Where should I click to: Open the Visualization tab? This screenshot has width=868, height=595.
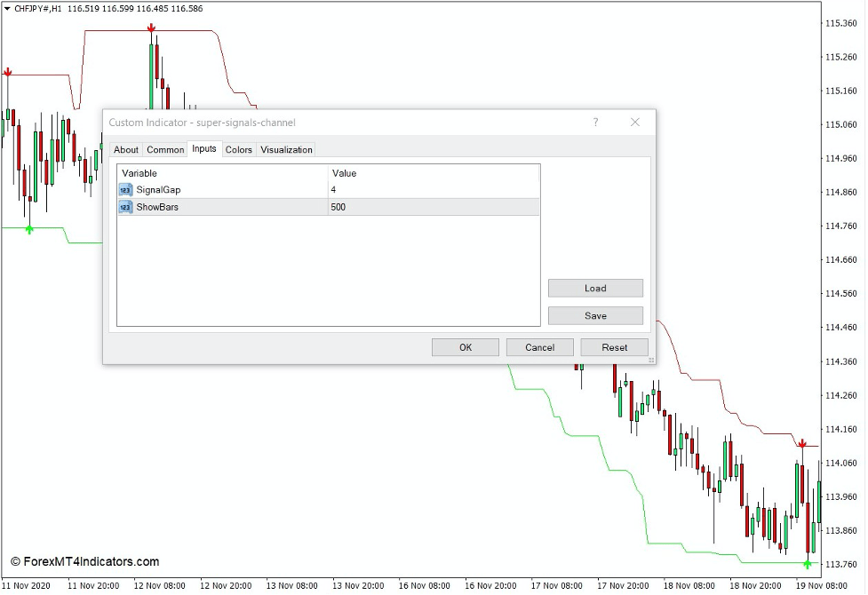point(285,149)
